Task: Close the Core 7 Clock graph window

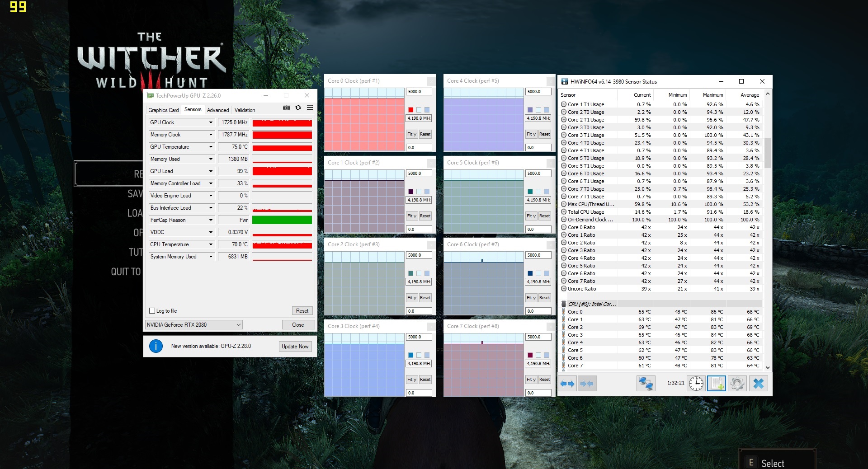Action: (551, 326)
